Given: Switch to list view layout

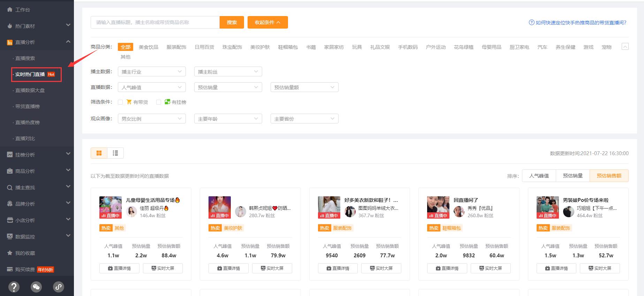Looking at the screenshot, I should 115,153.
